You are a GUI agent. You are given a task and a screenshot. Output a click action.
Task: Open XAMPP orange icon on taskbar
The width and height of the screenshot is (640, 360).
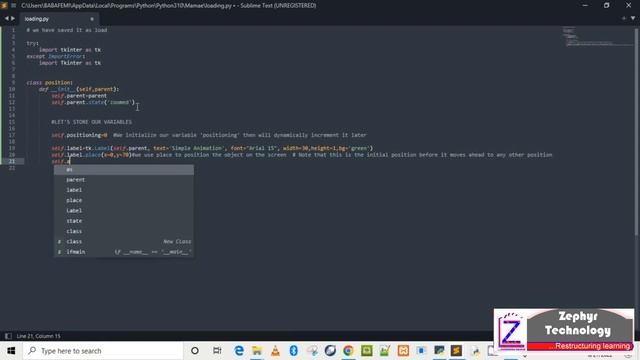click(x=403, y=351)
